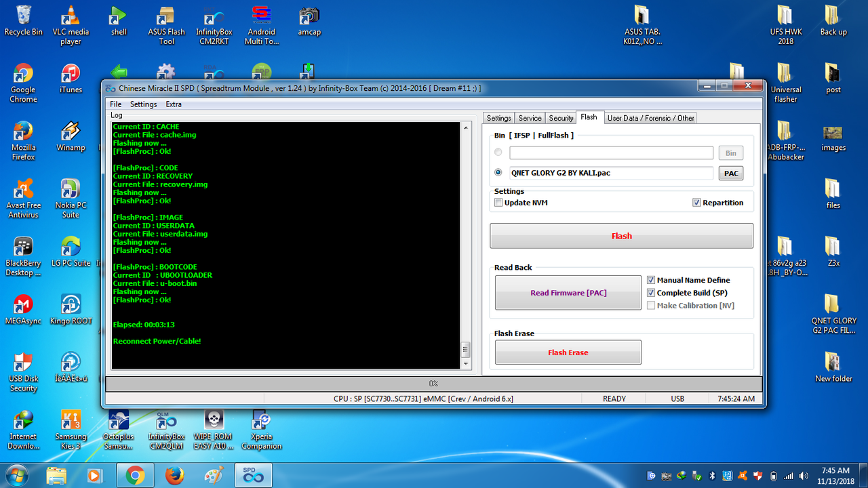Switch to the Settings tab
The height and width of the screenshot is (488, 868).
click(x=499, y=118)
